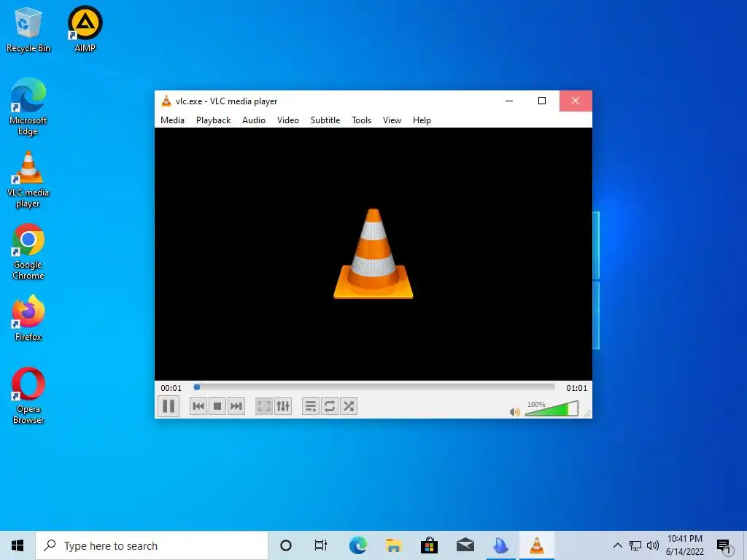This screenshot has height=560, width=747.
Task: Maximize the VLC media player window
Action: coord(542,101)
